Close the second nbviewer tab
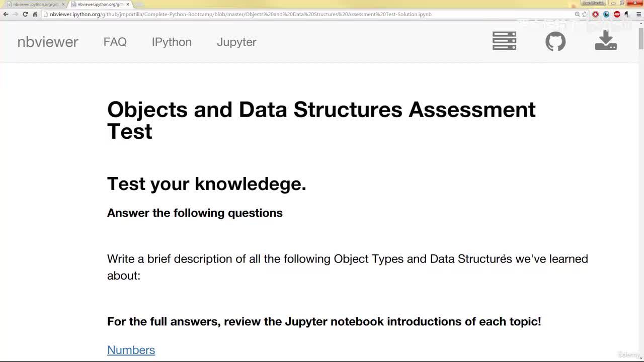The width and height of the screenshot is (644, 362). click(x=128, y=4)
